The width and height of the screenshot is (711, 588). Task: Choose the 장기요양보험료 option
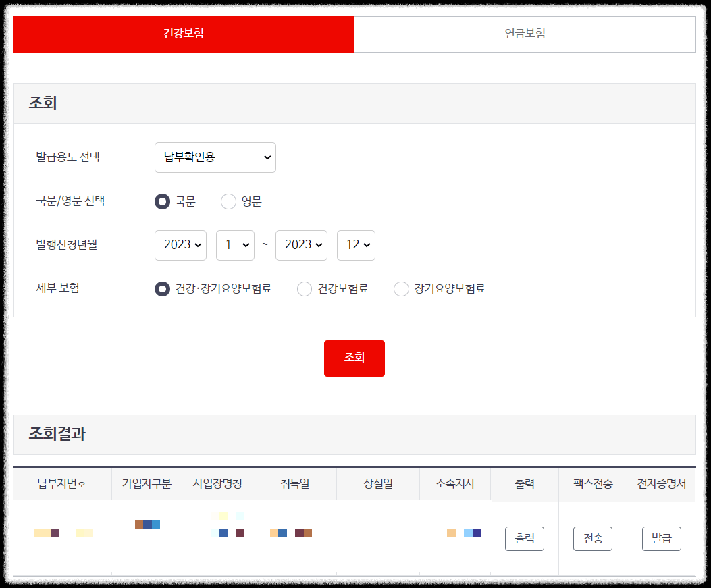[x=401, y=289]
